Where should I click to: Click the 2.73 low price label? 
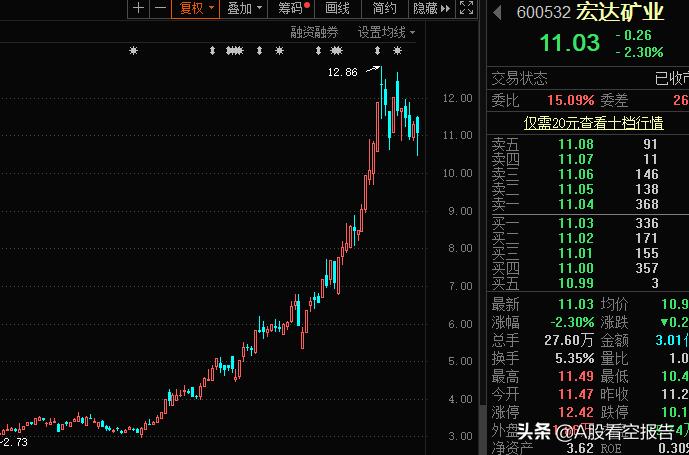[15, 442]
